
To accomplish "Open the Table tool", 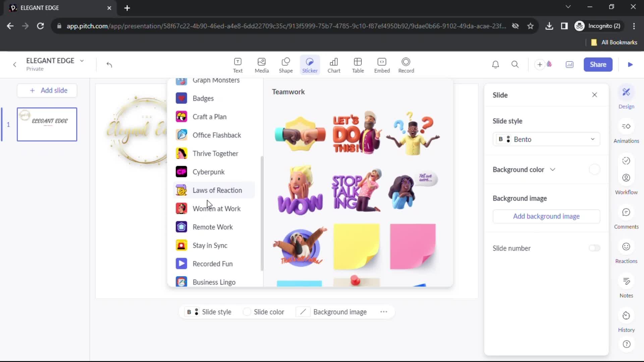I will tap(358, 65).
